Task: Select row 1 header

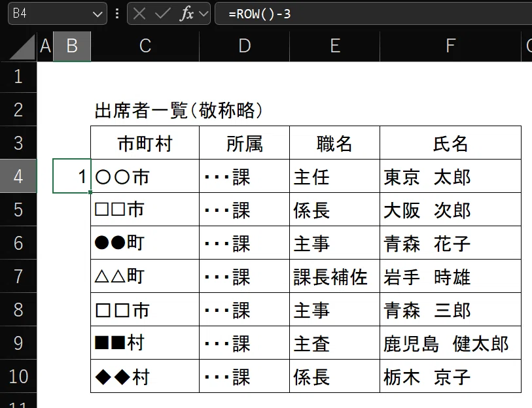Action: 18,77
